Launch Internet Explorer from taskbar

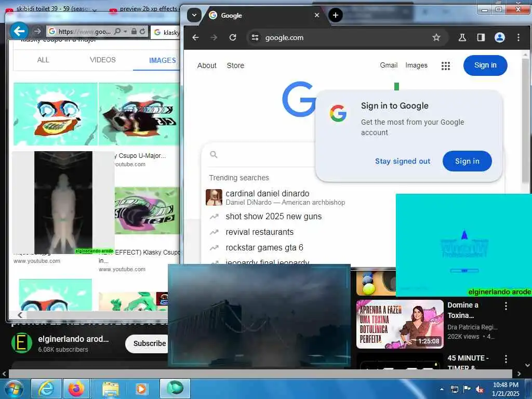(46, 389)
